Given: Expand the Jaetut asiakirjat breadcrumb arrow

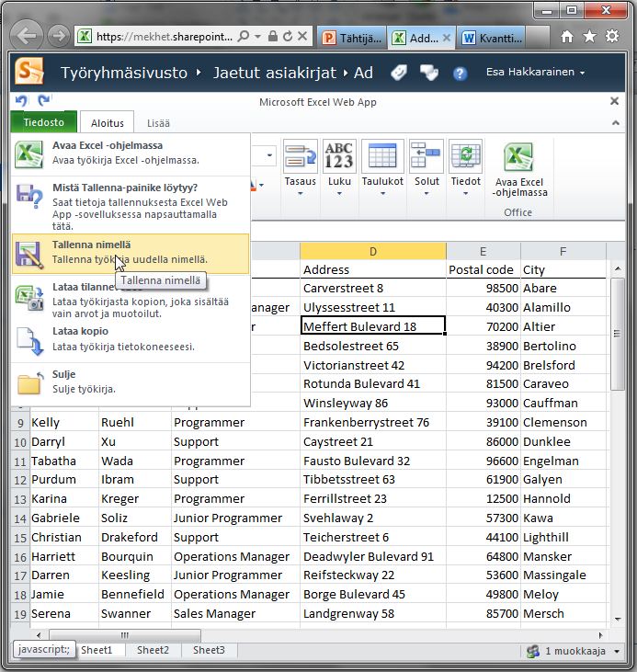Looking at the screenshot, I should tap(346, 73).
